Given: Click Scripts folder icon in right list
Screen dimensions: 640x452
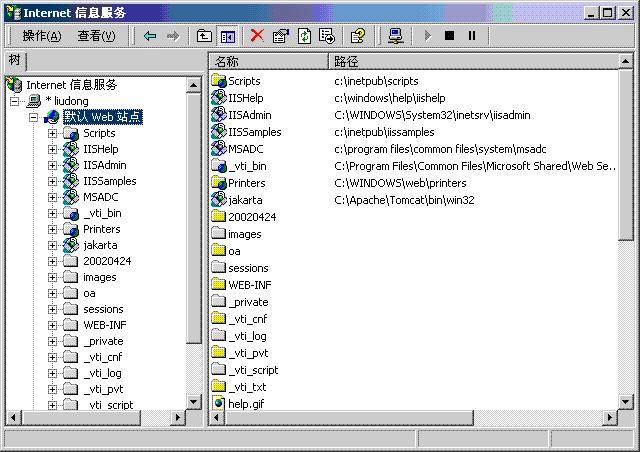Looking at the screenshot, I should point(219,80).
